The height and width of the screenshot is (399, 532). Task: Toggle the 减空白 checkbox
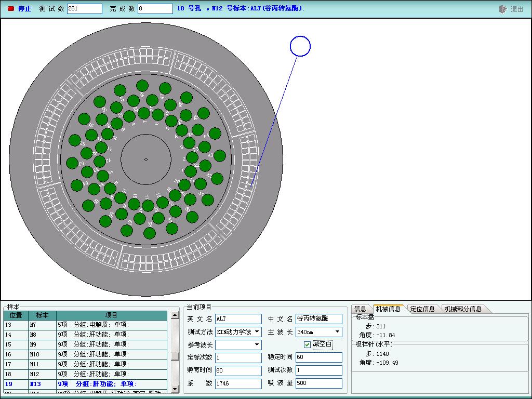(308, 345)
